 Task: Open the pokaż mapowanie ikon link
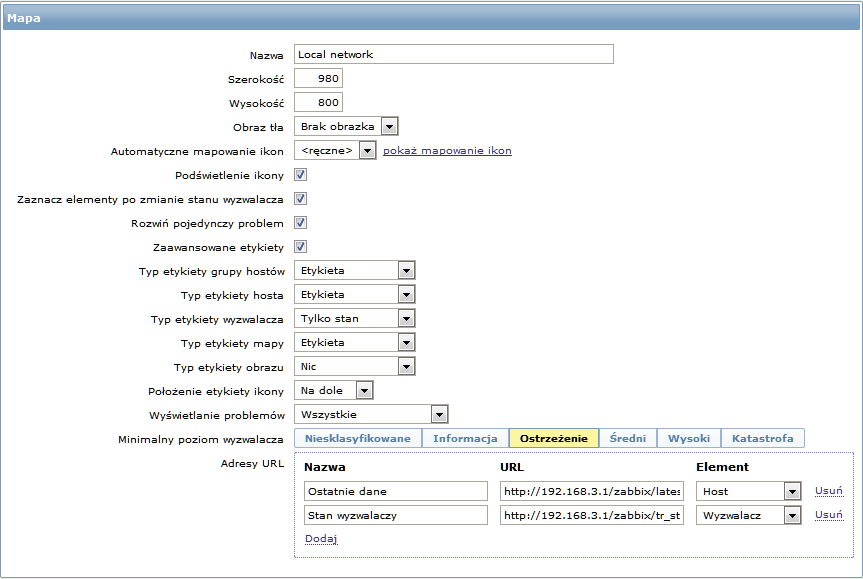point(447,150)
